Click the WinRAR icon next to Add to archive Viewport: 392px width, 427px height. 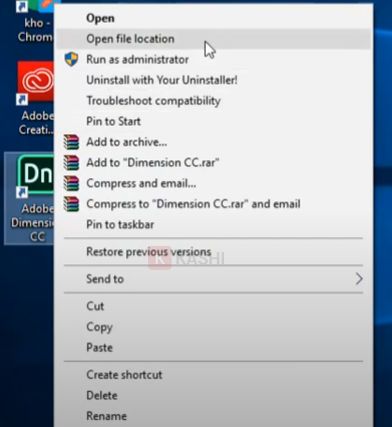[x=71, y=142]
